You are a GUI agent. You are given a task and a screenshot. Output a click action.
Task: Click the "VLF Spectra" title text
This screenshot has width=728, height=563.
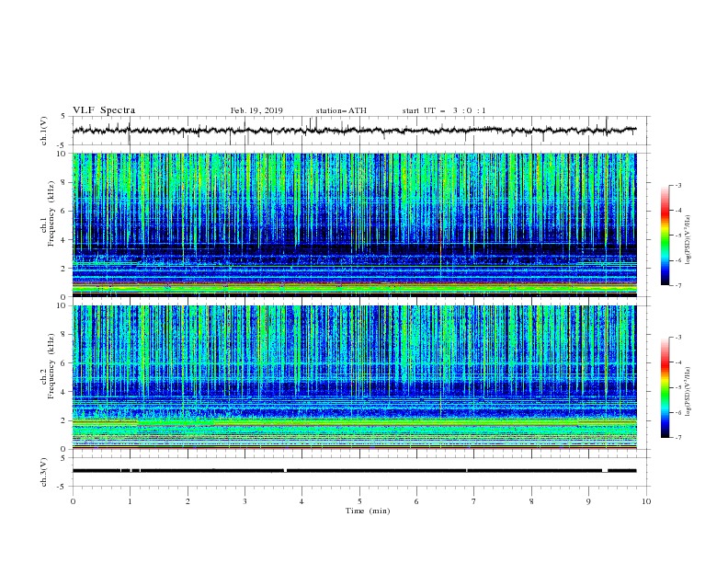pos(104,110)
